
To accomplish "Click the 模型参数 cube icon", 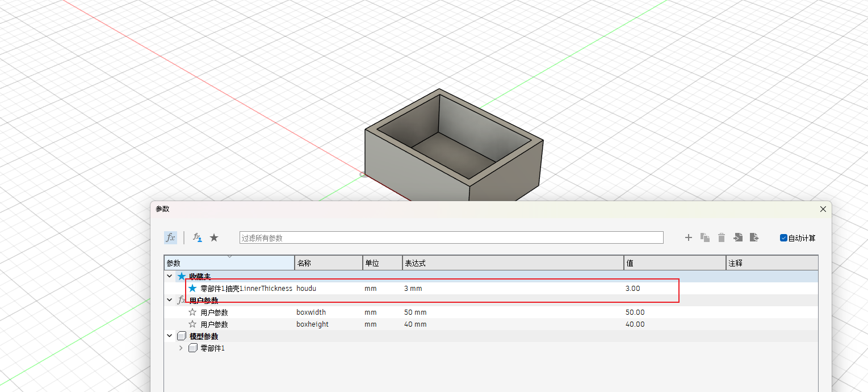I will coord(182,336).
